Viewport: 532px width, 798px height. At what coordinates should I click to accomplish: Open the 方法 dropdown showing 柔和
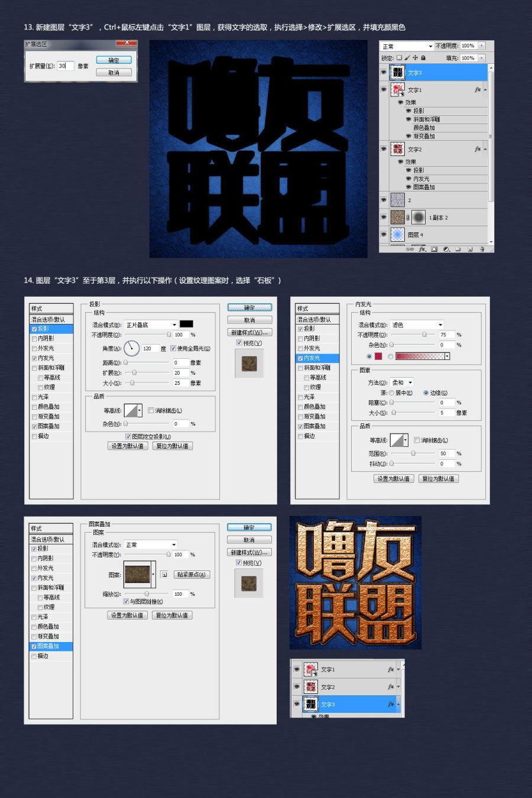click(x=401, y=382)
